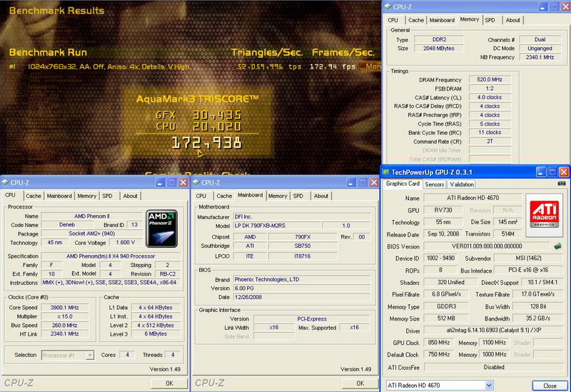Click the title icon of CPU-Z mainboard window

tap(196, 182)
